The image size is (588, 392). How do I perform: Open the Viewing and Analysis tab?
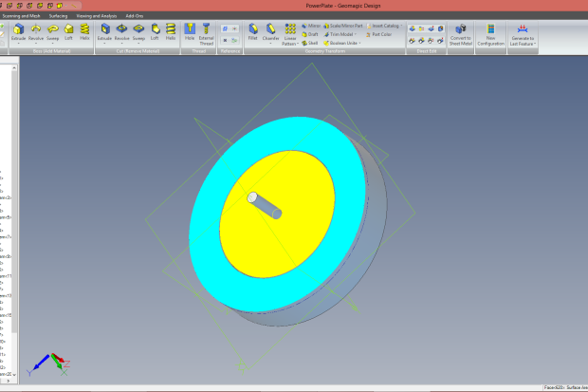(x=99, y=16)
